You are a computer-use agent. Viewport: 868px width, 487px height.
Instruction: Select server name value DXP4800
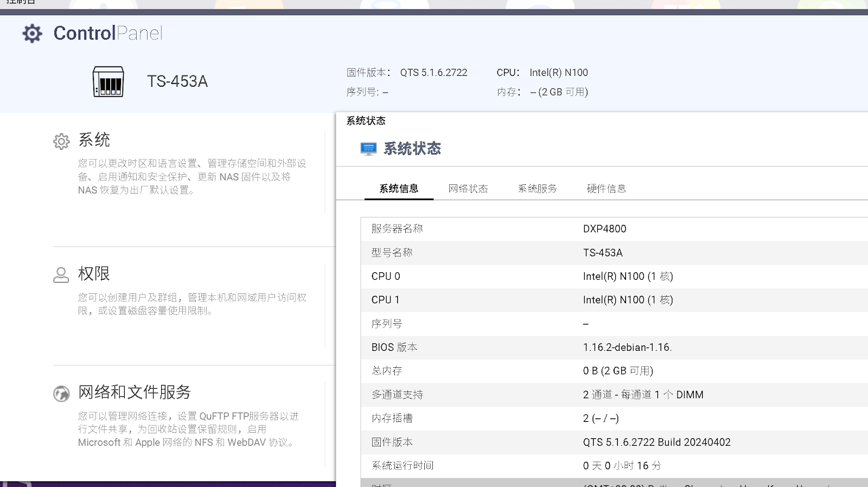tap(604, 229)
